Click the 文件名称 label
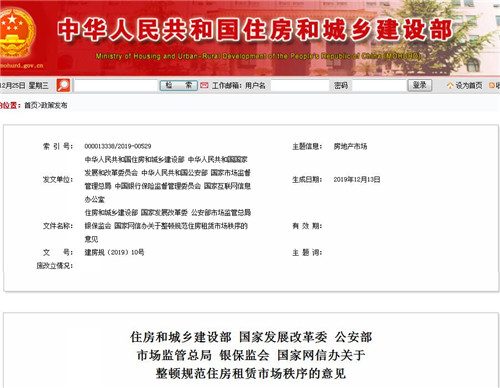Viewport: 500px width, 388px height. click(58, 226)
